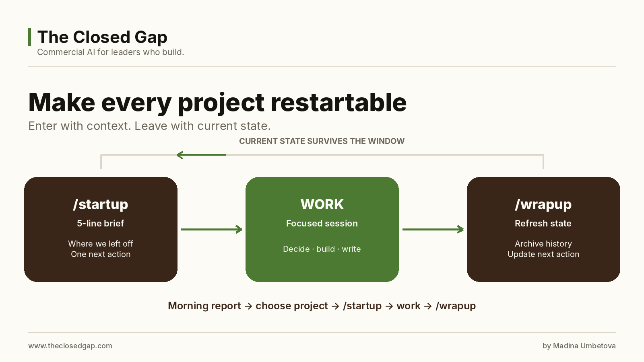Click the "by Madina Umbetova" byline

coord(579,346)
